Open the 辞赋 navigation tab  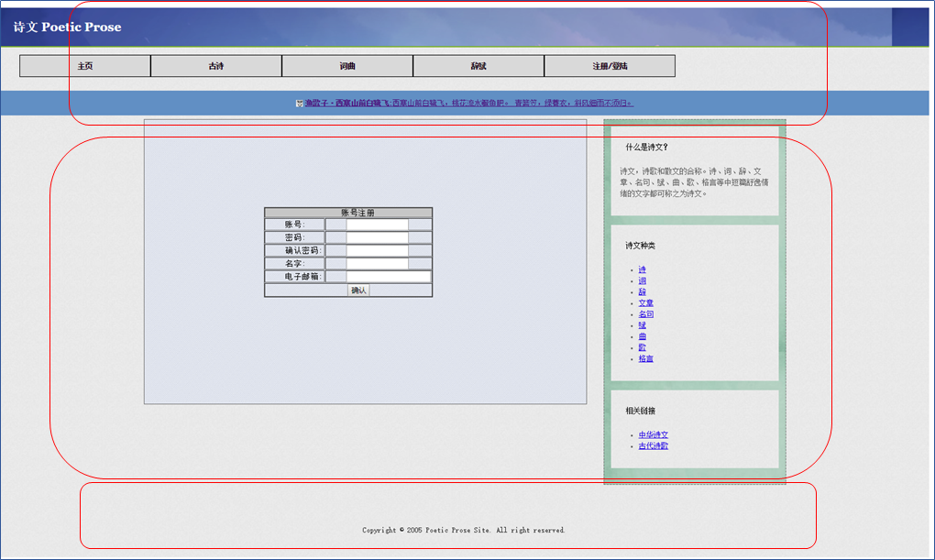click(478, 66)
